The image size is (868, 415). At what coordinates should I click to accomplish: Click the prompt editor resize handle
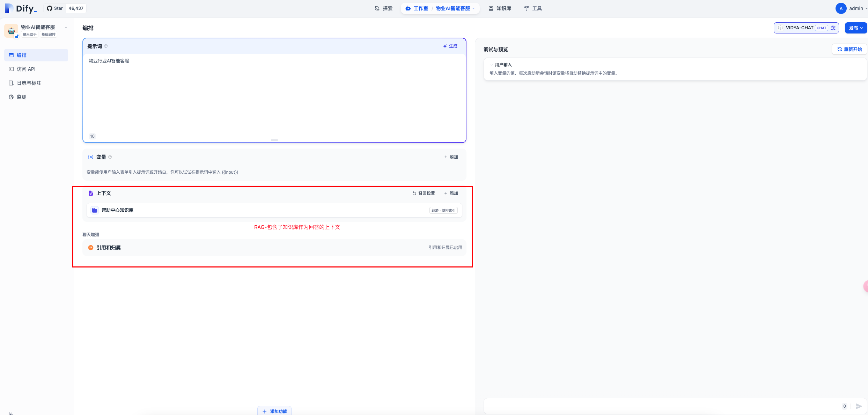click(x=274, y=140)
